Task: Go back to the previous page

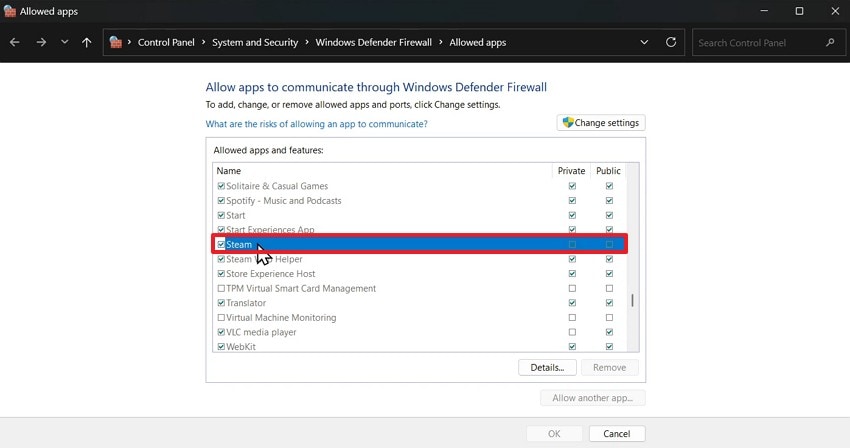Action: (x=14, y=43)
